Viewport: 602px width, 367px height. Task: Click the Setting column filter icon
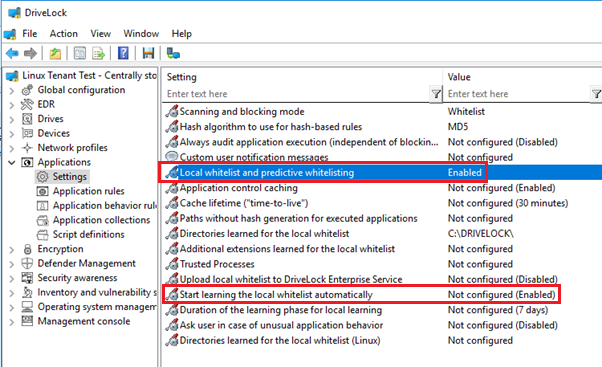(x=436, y=94)
